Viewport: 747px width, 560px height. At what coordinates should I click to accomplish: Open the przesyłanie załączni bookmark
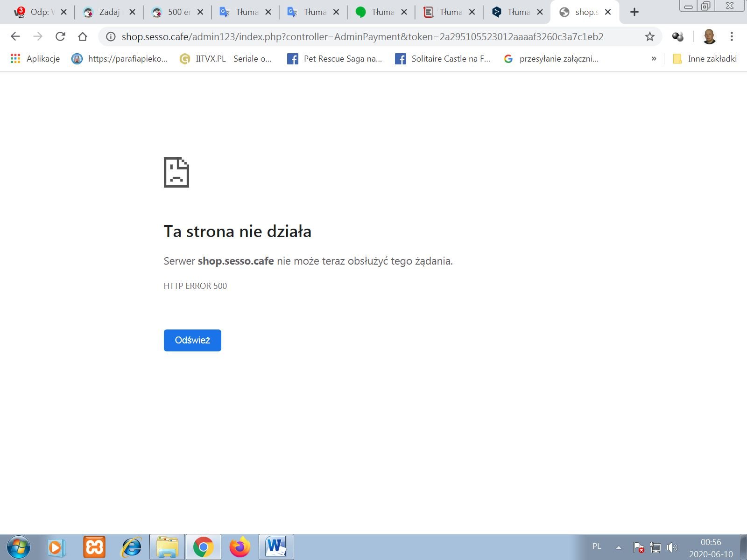pyautogui.click(x=551, y=59)
